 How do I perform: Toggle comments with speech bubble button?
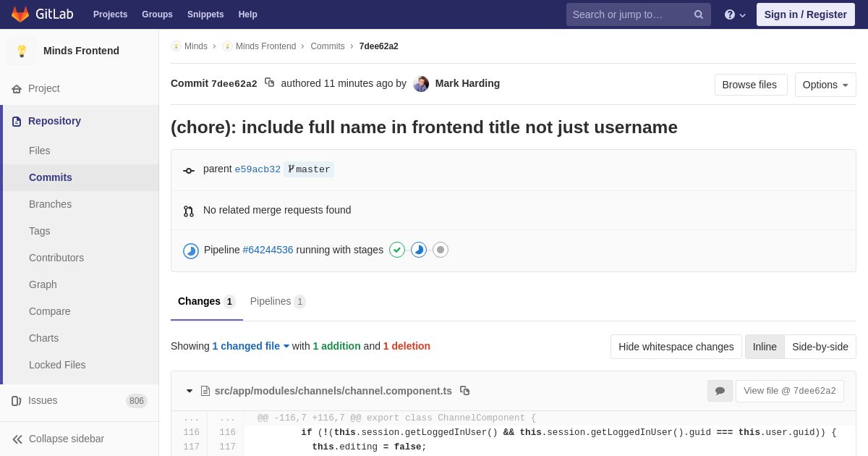point(720,391)
